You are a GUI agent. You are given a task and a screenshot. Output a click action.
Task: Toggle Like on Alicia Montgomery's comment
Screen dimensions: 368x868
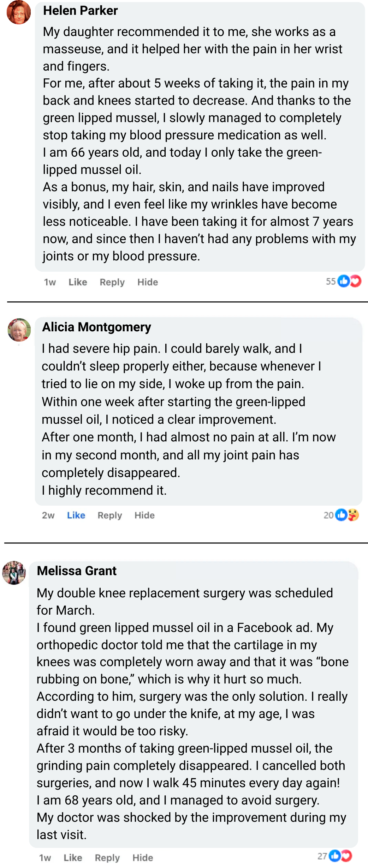tap(76, 516)
